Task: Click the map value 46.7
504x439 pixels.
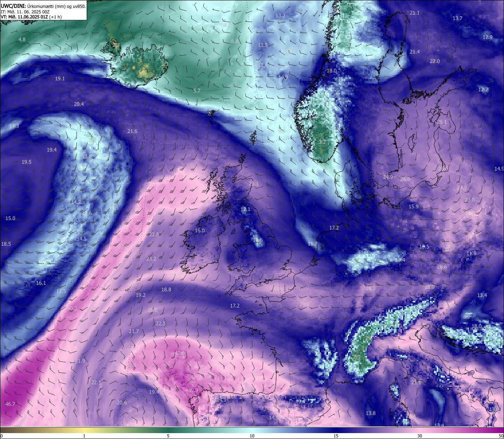Action: click(x=10, y=404)
